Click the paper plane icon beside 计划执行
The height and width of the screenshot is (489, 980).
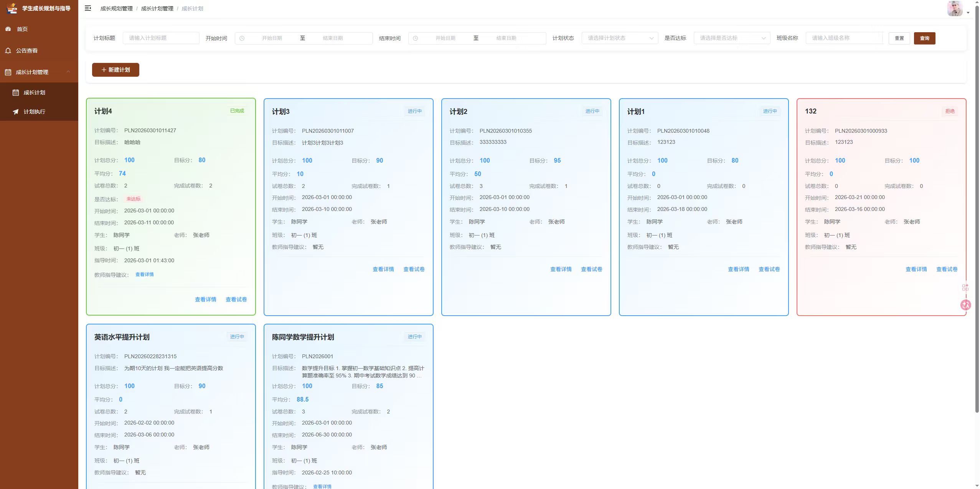(x=16, y=112)
